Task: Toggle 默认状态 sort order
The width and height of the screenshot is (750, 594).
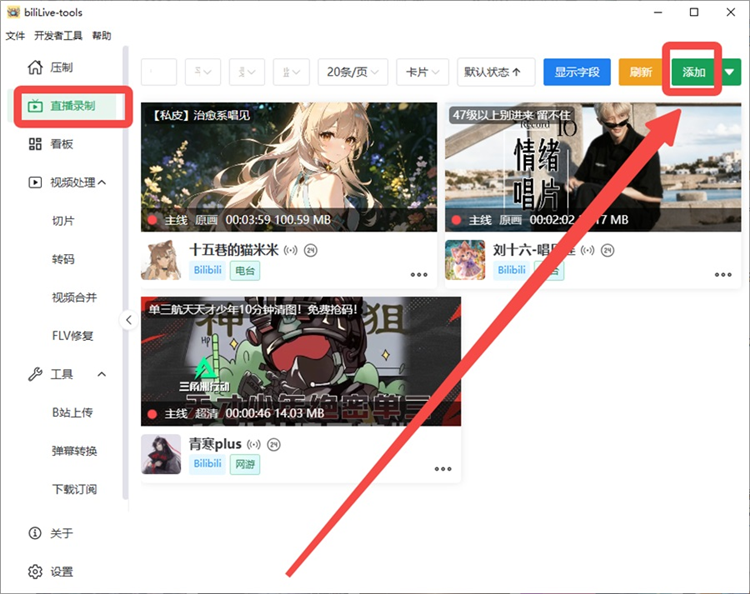Action: (496, 72)
